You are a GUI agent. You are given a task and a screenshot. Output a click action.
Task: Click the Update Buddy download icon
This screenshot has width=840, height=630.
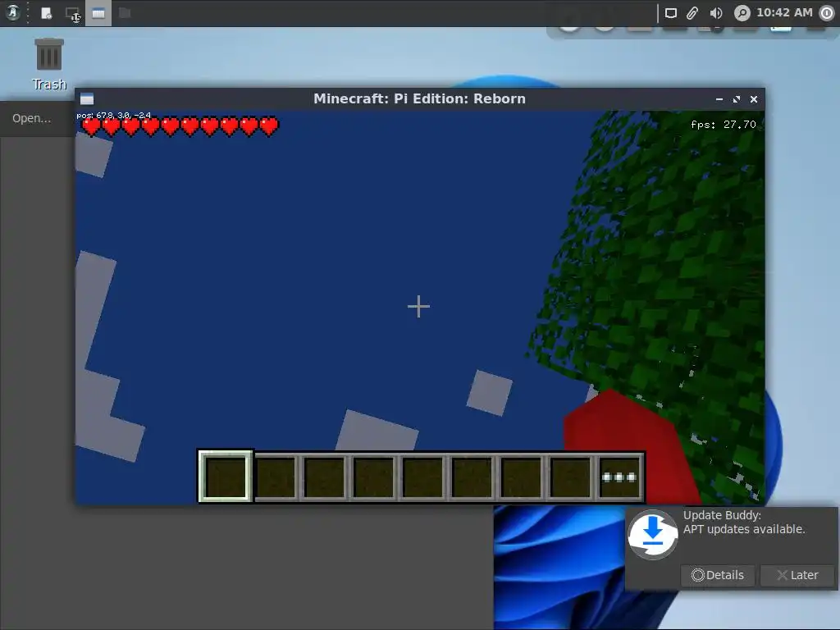click(x=652, y=535)
